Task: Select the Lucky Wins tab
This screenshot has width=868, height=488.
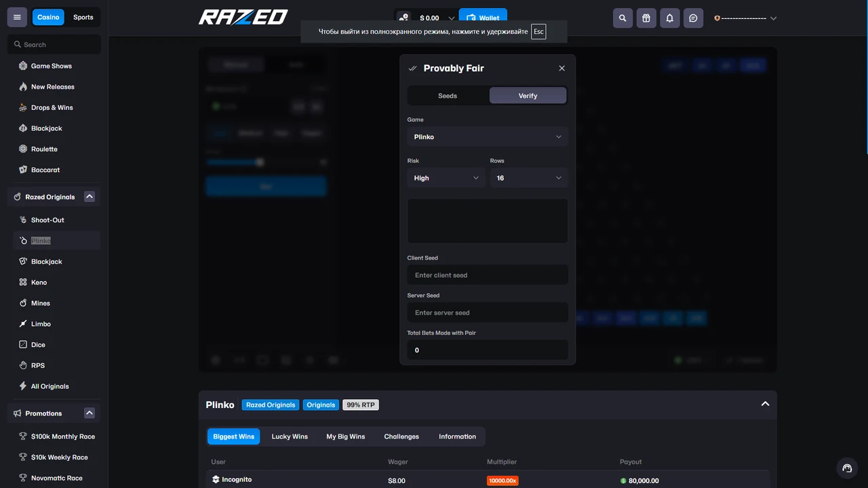Action: point(290,436)
